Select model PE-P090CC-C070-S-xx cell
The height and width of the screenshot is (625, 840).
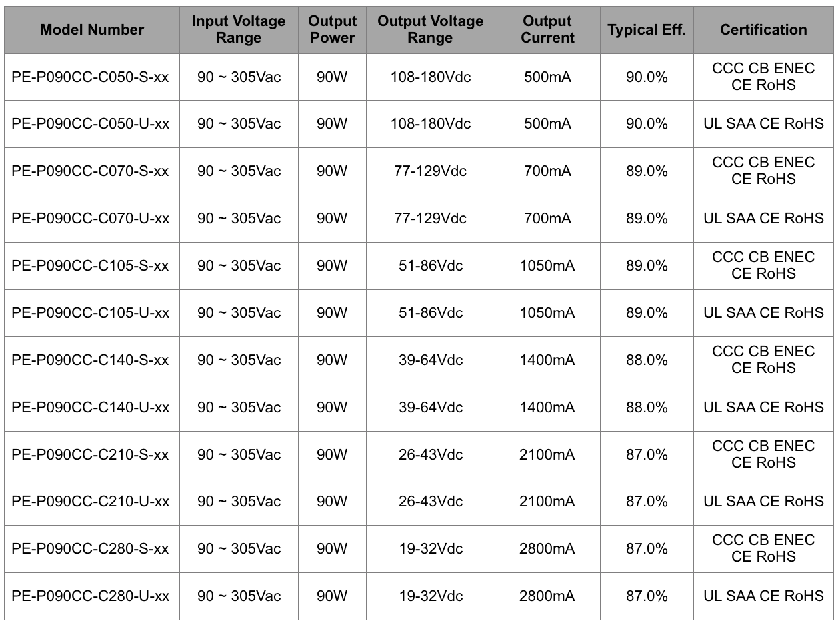click(x=92, y=171)
